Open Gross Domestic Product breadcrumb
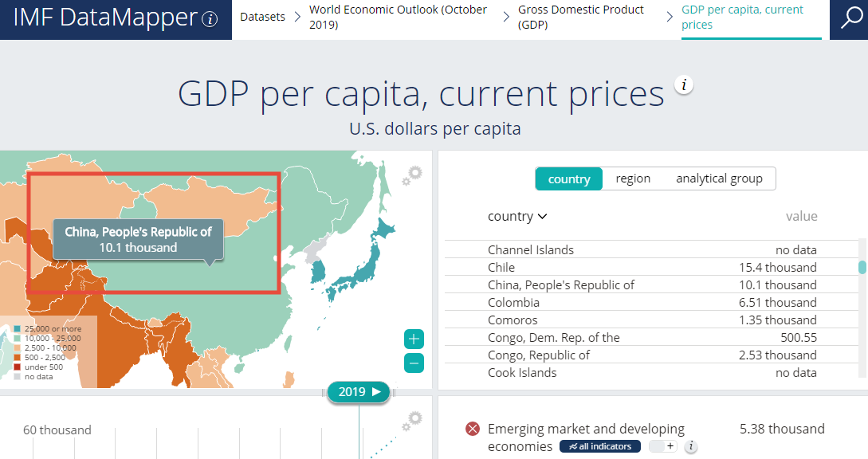The image size is (868, 459). pos(580,17)
